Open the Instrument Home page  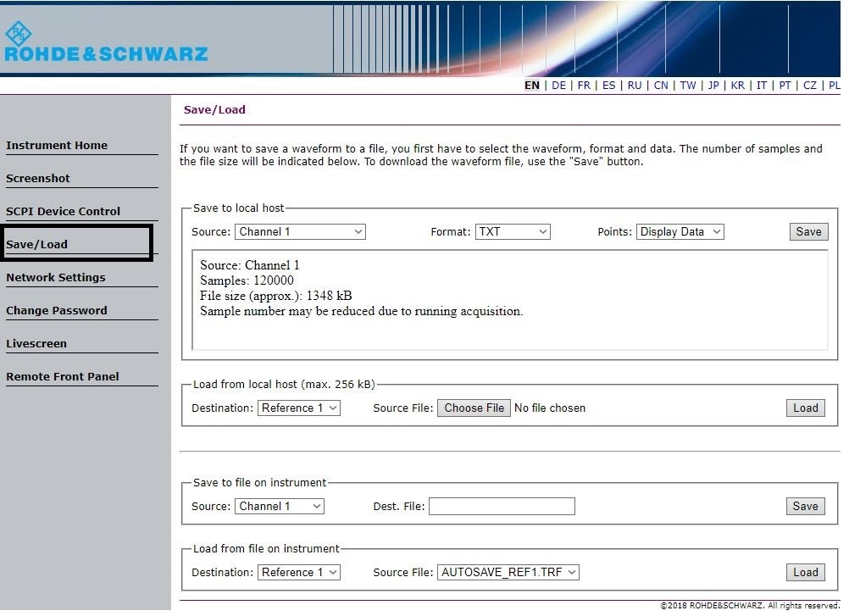tap(57, 146)
